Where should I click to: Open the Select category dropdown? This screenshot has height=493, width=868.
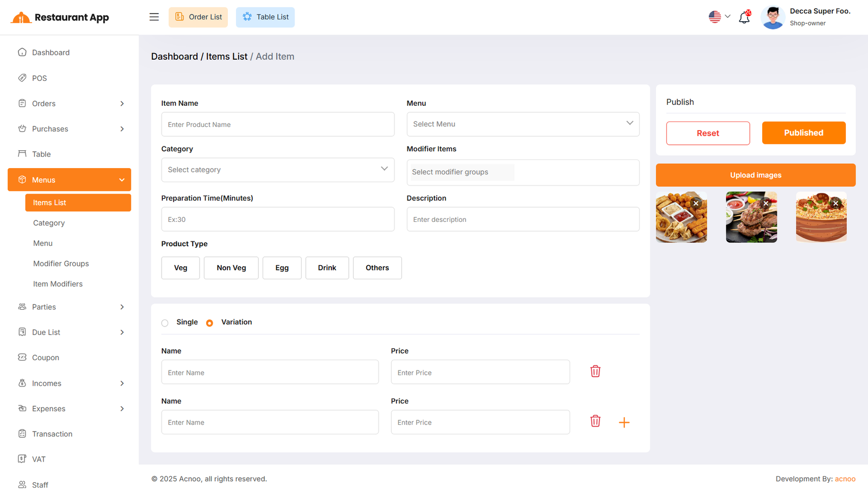pos(277,170)
